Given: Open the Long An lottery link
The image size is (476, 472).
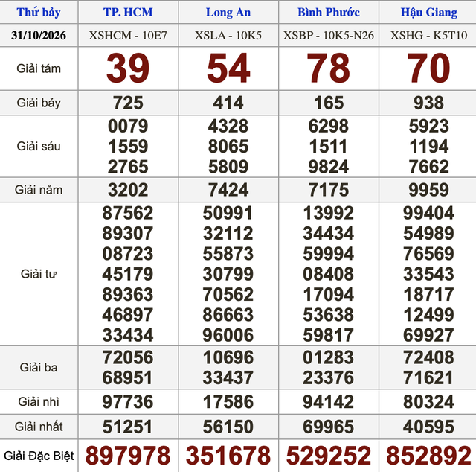Looking at the screenshot, I should [228, 12].
